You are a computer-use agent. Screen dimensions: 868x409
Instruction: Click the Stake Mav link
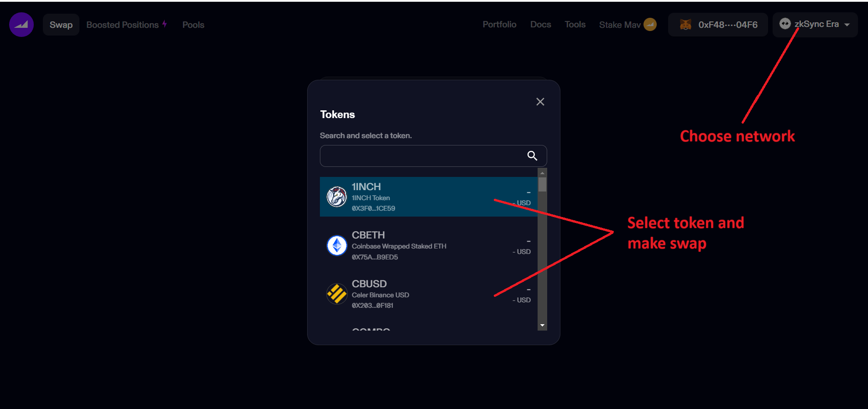[620, 25]
